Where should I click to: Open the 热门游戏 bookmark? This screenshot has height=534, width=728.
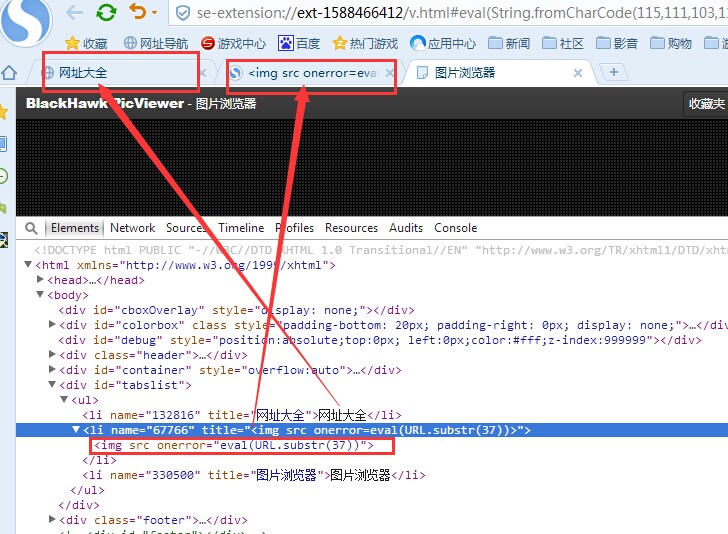[365, 44]
